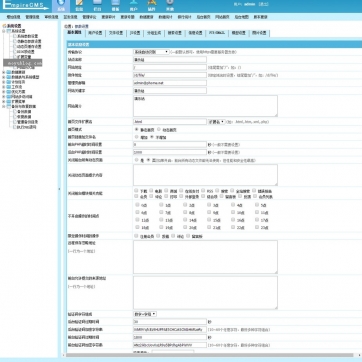
Task: Switch to the JS设置 tab
Action: (x=135, y=33)
